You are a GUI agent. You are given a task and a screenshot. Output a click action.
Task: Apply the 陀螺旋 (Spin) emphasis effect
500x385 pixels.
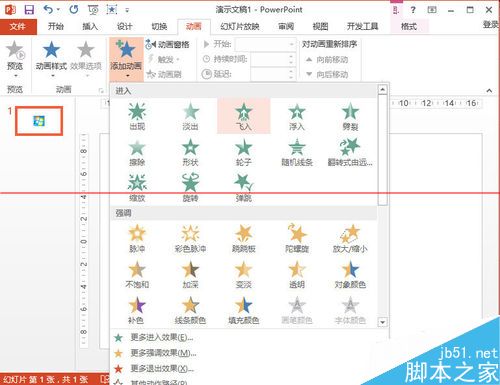(x=297, y=238)
